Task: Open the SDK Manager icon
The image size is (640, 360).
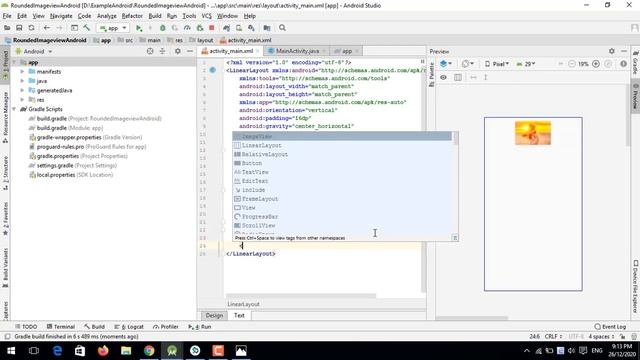Action: (251, 28)
